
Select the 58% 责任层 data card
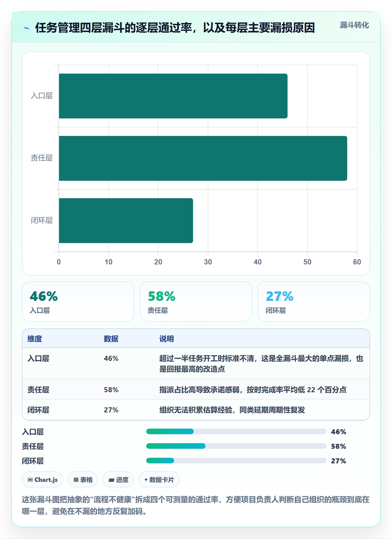tap(196, 301)
